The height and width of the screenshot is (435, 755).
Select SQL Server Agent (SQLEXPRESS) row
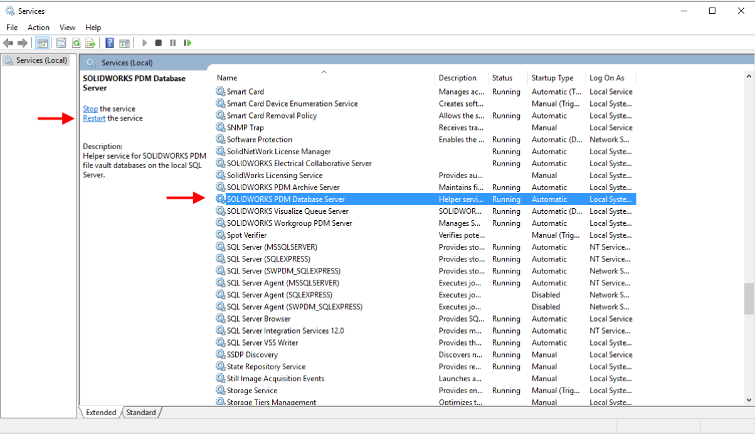point(425,295)
